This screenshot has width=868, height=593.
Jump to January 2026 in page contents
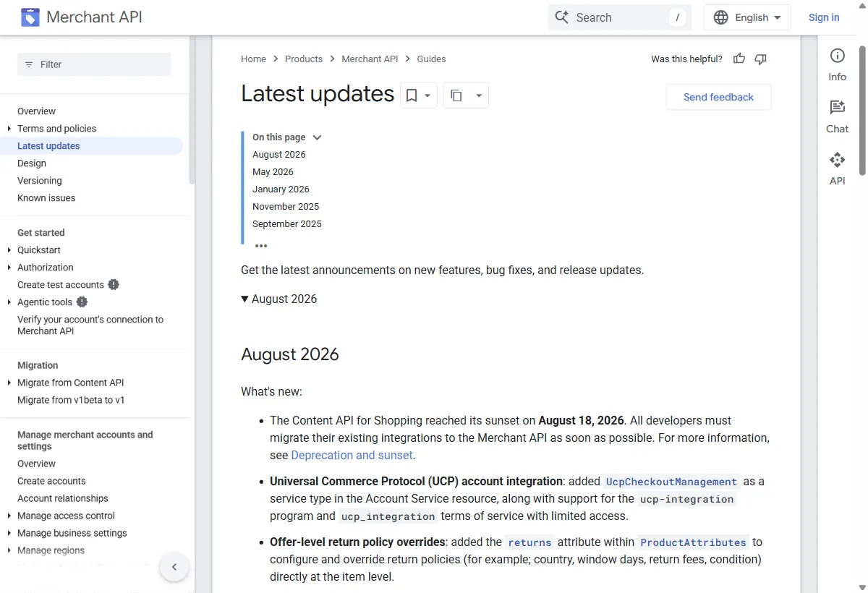tap(281, 189)
